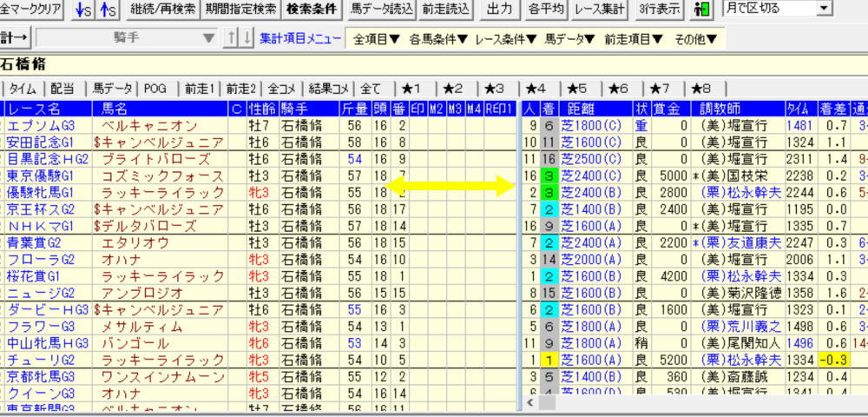
Task: Click the green exit door icon
Action: [x=701, y=10]
